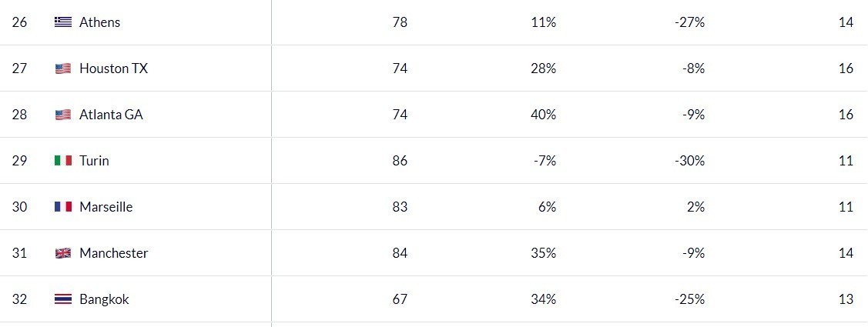Click the US flag beside Atlanta GA
The height and width of the screenshot is (327, 868).
(63, 115)
